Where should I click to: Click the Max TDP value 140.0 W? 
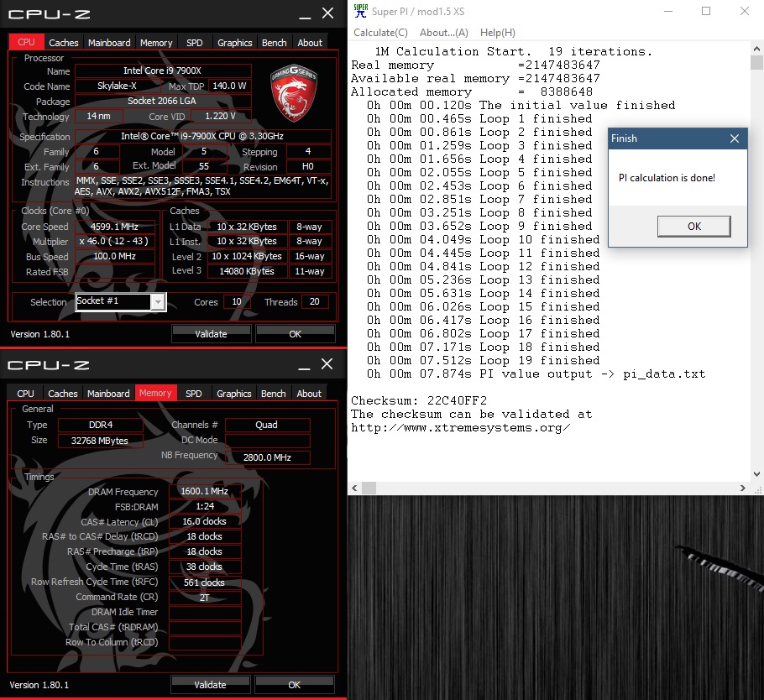tap(229, 86)
